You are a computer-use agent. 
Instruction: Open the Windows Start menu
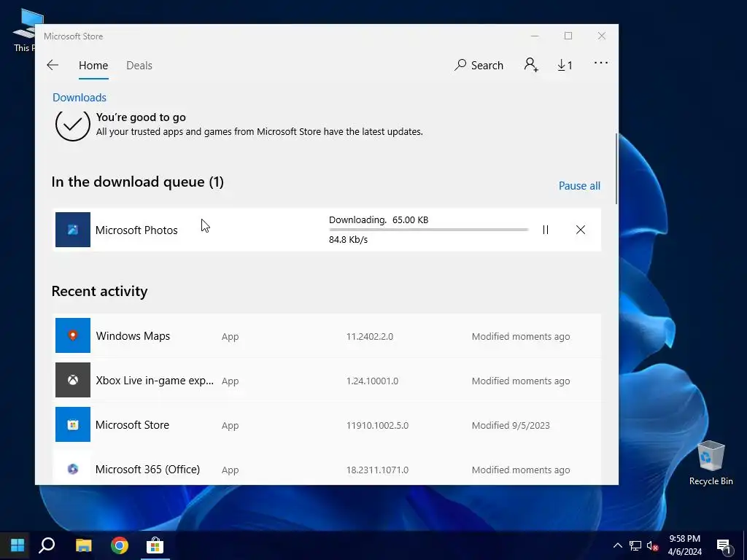(x=18, y=545)
